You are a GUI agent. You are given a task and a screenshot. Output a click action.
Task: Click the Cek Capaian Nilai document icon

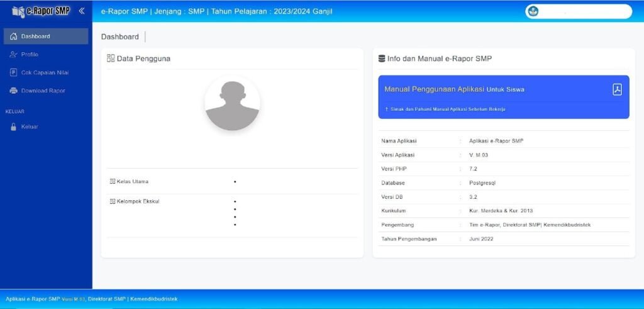coord(13,72)
